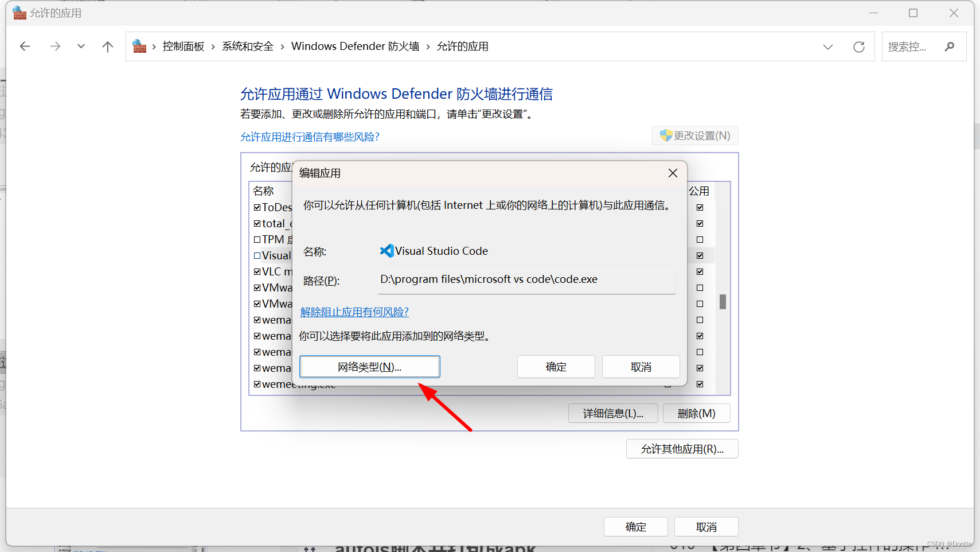The height and width of the screenshot is (552, 980).
Task: Enable 公用 checkbox in TPM row
Action: 700,239
